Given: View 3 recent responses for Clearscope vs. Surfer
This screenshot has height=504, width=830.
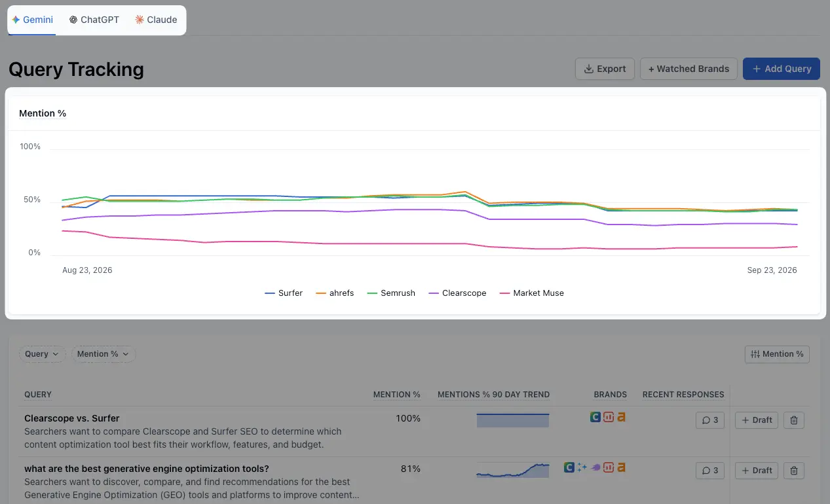Looking at the screenshot, I should point(710,420).
